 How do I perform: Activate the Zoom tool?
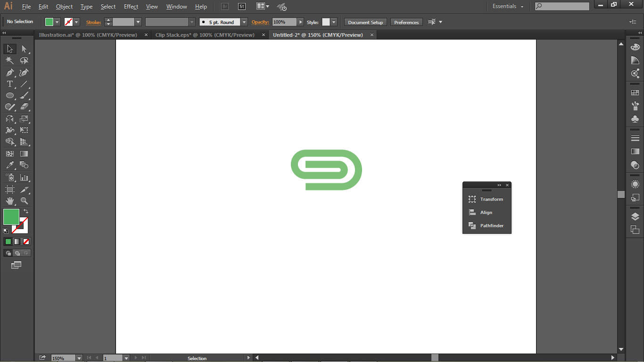click(x=24, y=201)
